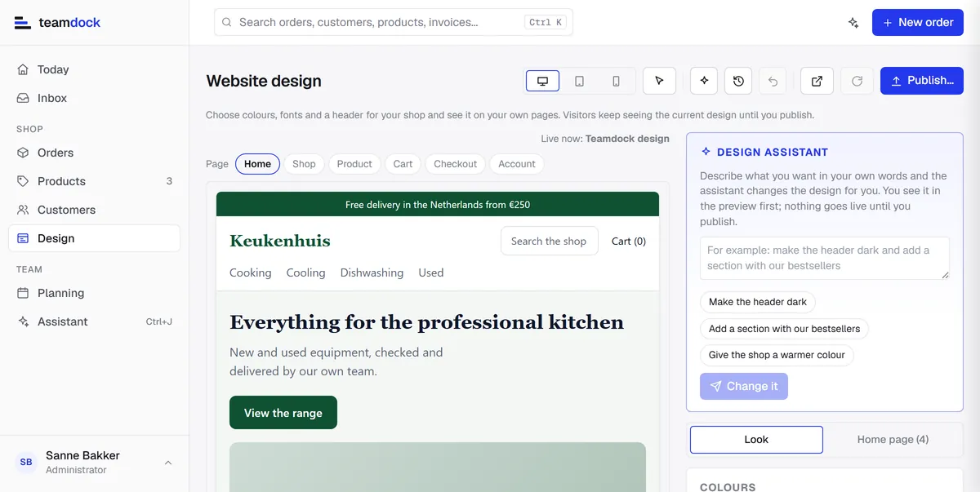This screenshot has width=980, height=492.
Task: Click the teamdock logo
Action: pyautogui.click(x=57, y=23)
